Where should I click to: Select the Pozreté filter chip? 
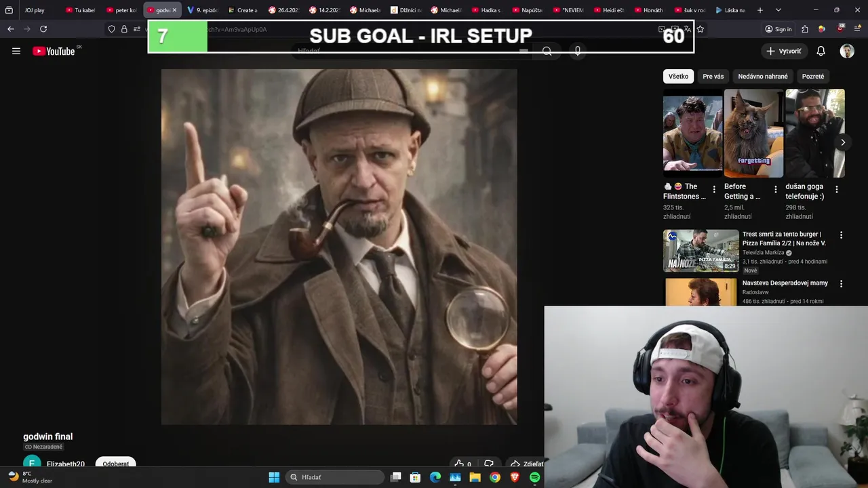[813, 77]
